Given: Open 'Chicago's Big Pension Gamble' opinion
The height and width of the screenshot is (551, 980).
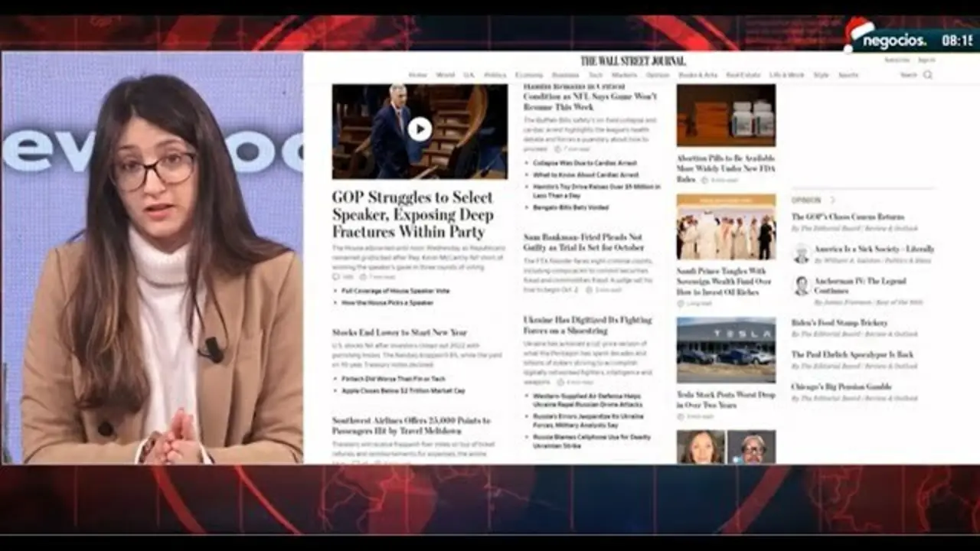Looking at the screenshot, I should point(841,387).
